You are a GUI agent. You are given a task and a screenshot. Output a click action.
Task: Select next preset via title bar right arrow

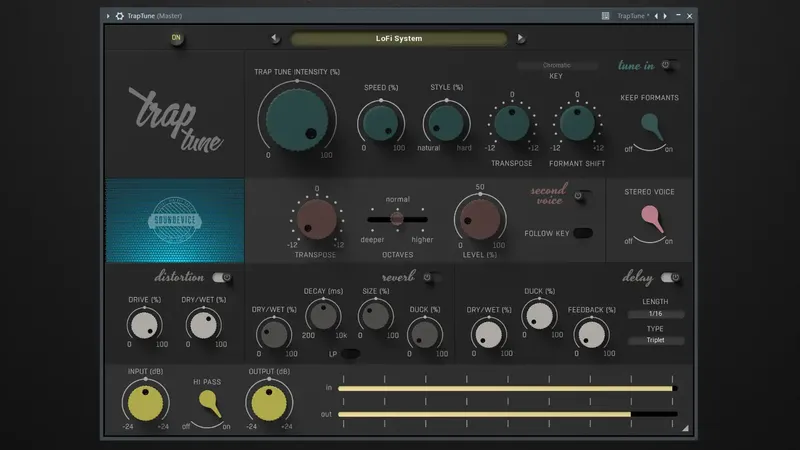click(665, 16)
